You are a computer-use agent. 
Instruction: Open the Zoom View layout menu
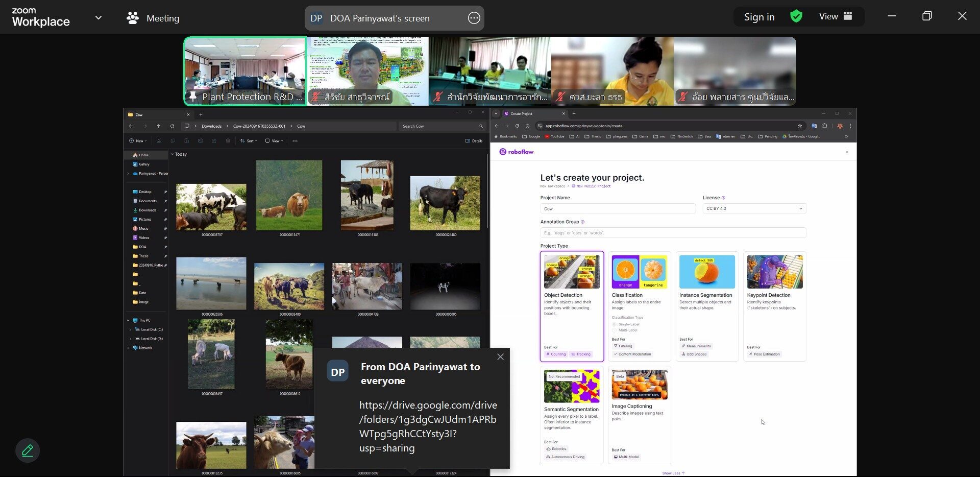[x=836, y=16]
